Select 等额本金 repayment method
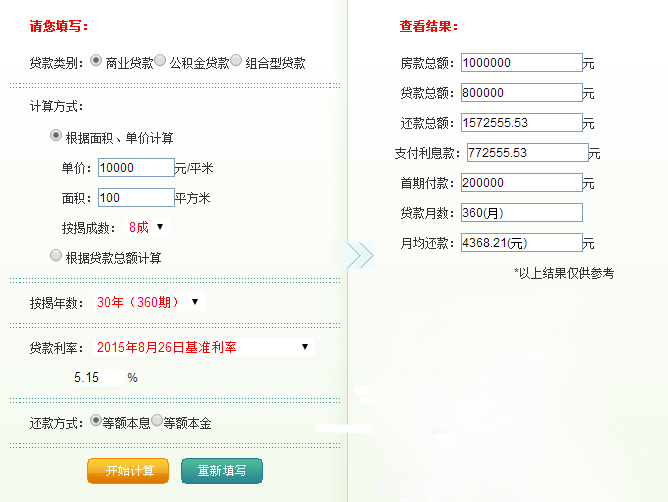 point(157,422)
